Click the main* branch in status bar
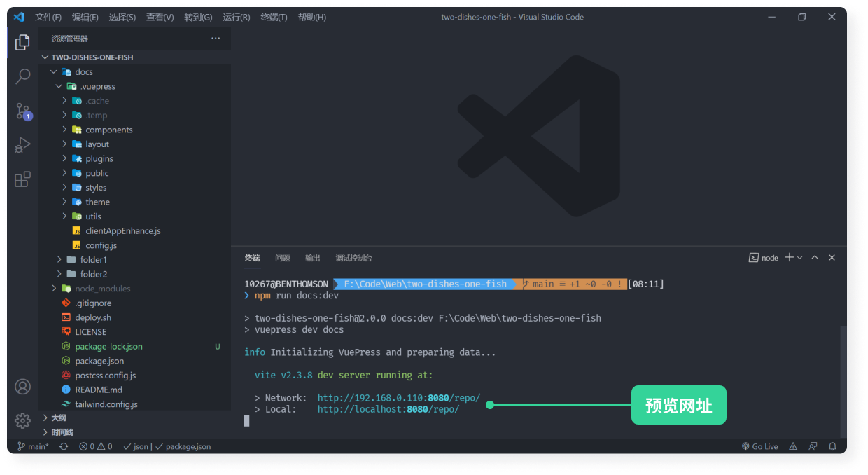The height and width of the screenshot is (475, 868). tap(33, 446)
